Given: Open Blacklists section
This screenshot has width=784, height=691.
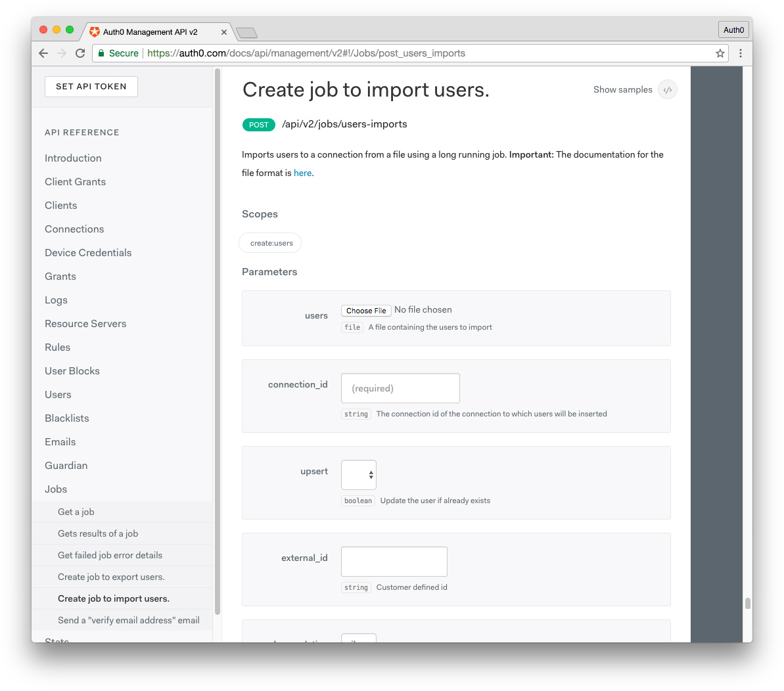Looking at the screenshot, I should pos(66,418).
